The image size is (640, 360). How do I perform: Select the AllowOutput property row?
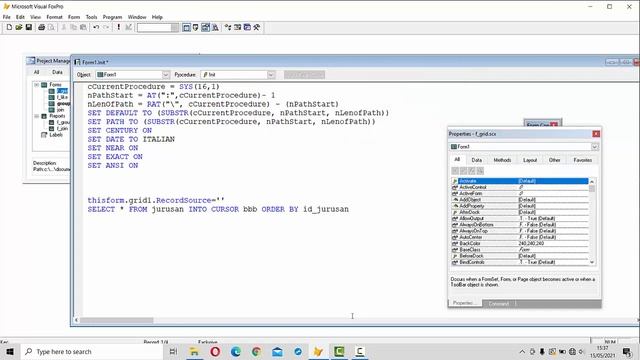[520, 218]
